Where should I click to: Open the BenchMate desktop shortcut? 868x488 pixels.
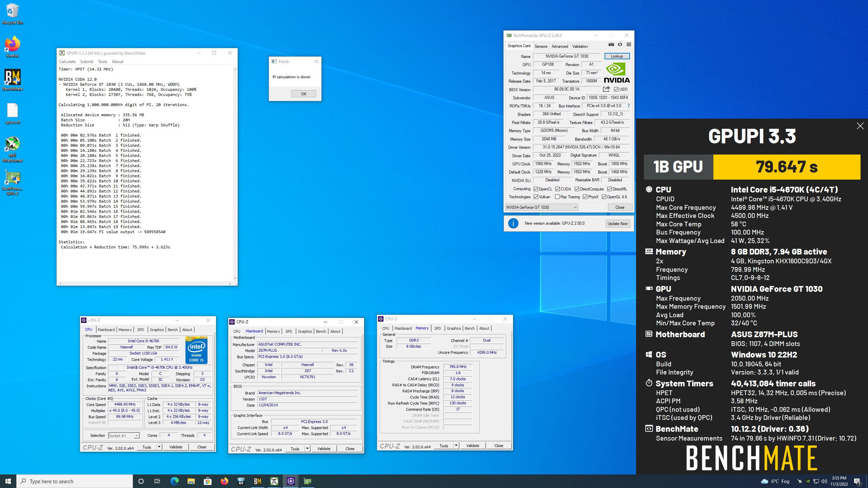click(x=13, y=80)
